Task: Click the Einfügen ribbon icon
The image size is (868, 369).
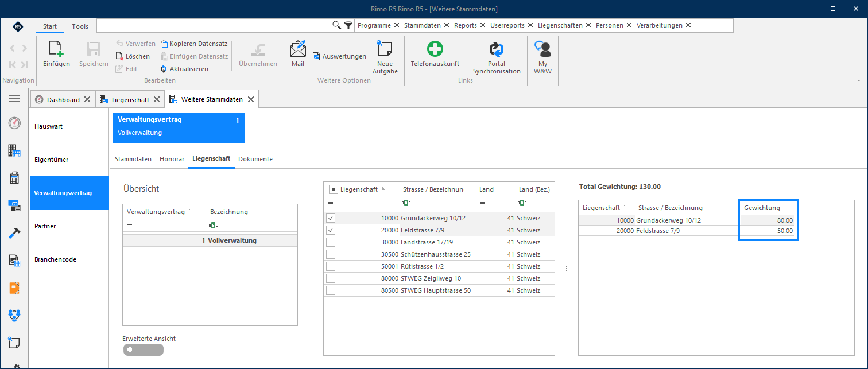Action: click(56, 49)
